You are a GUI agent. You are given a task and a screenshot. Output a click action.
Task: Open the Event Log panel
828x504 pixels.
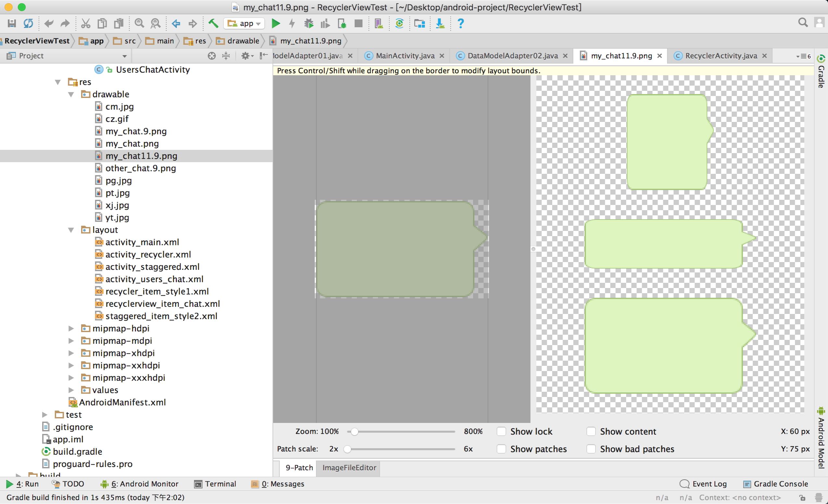703,484
